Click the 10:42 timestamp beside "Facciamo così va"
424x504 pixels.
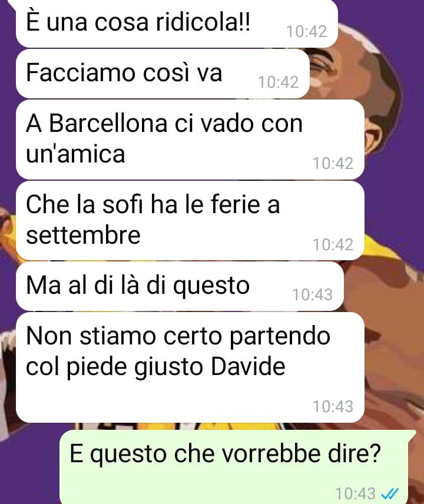coord(279,82)
